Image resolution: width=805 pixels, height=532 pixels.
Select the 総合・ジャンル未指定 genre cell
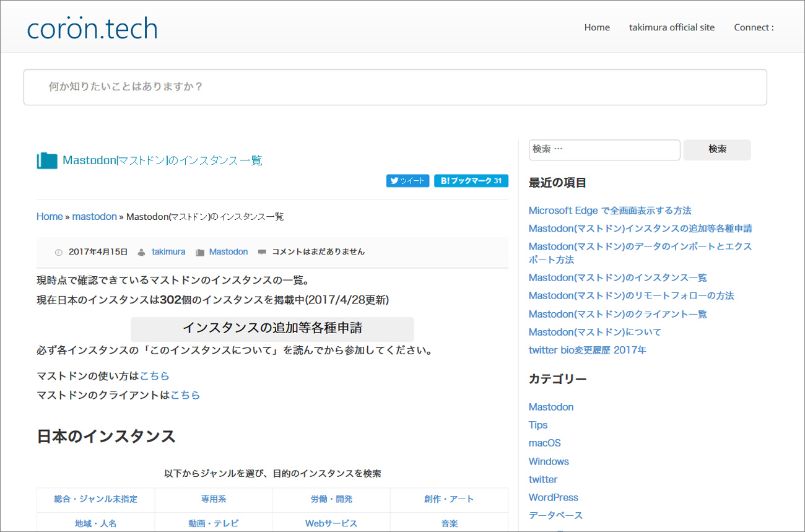(x=96, y=499)
